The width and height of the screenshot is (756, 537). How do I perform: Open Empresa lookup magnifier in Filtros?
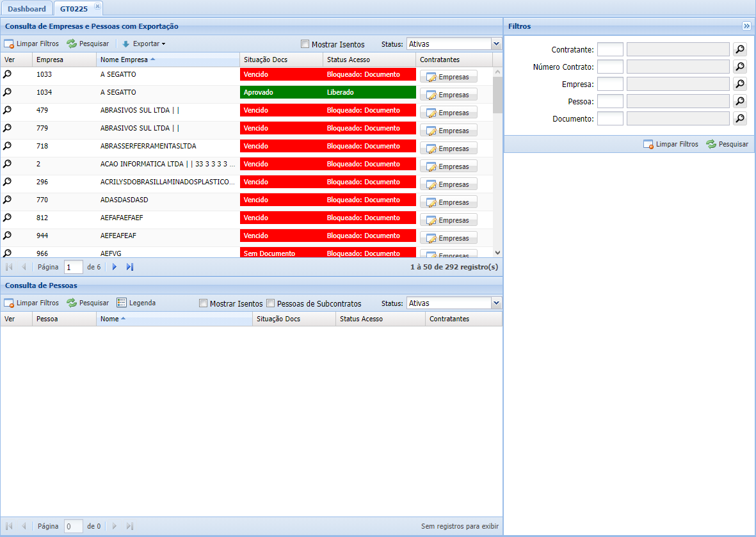[739, 84]
